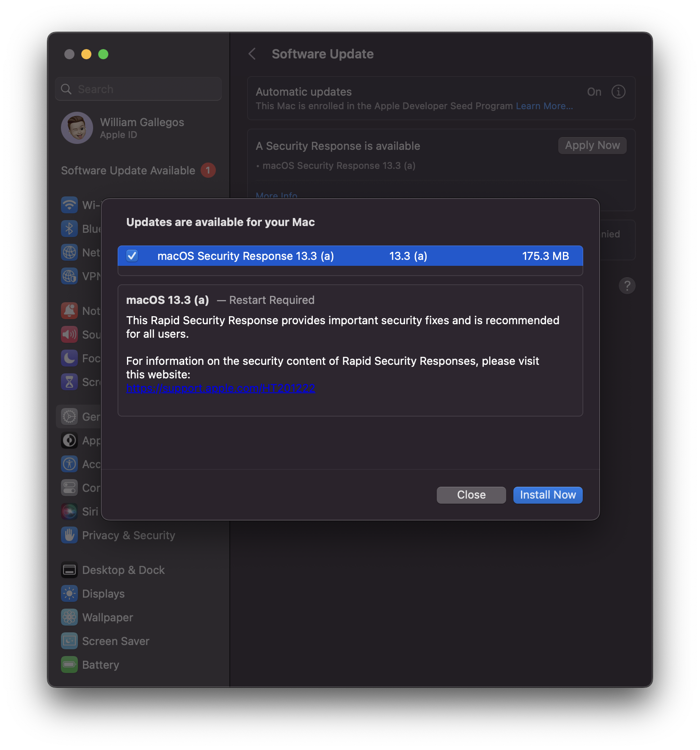Open the Sound speaker icon
700x750 pixels.
[69, 335]
